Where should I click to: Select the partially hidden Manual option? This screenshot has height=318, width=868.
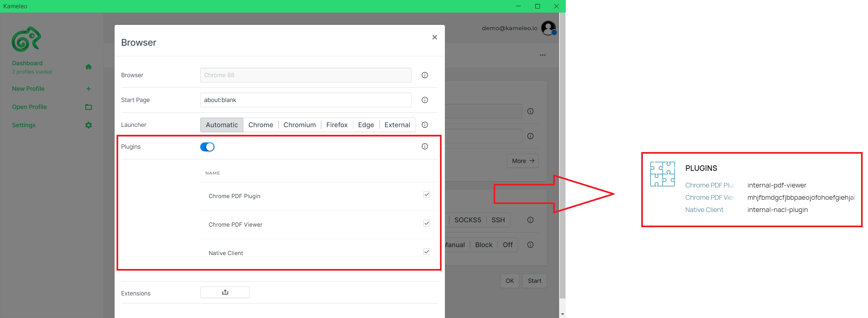coord(455,245)
